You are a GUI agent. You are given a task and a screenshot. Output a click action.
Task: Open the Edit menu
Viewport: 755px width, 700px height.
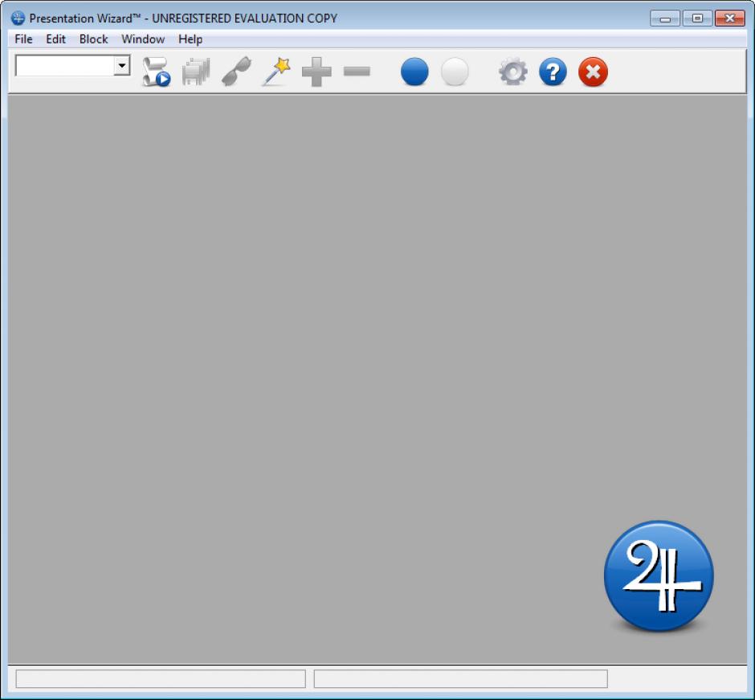(x=55, y=39)
